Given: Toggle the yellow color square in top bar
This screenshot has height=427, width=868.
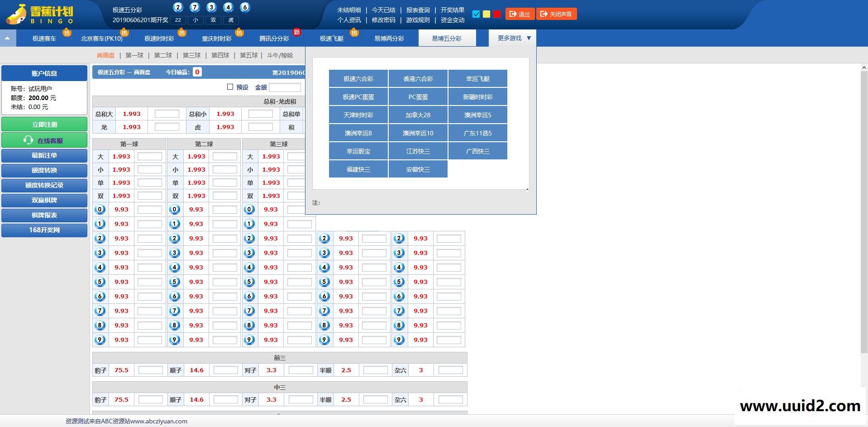Looking at the screenshot, I should [x=486, y=14].
